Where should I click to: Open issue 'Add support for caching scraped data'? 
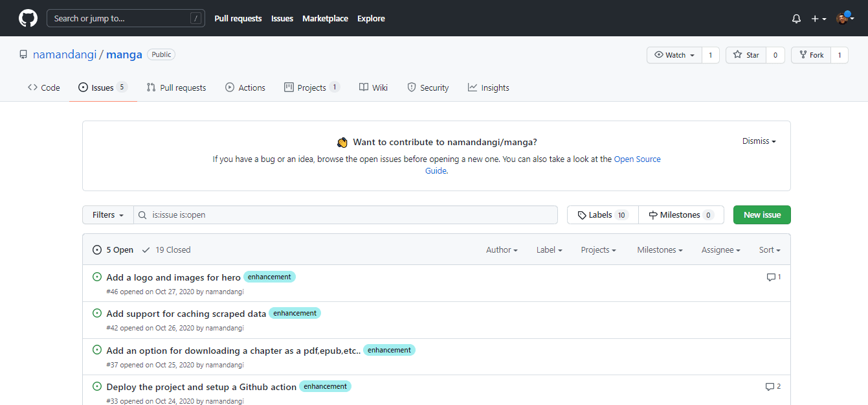(x=186, y=314)
